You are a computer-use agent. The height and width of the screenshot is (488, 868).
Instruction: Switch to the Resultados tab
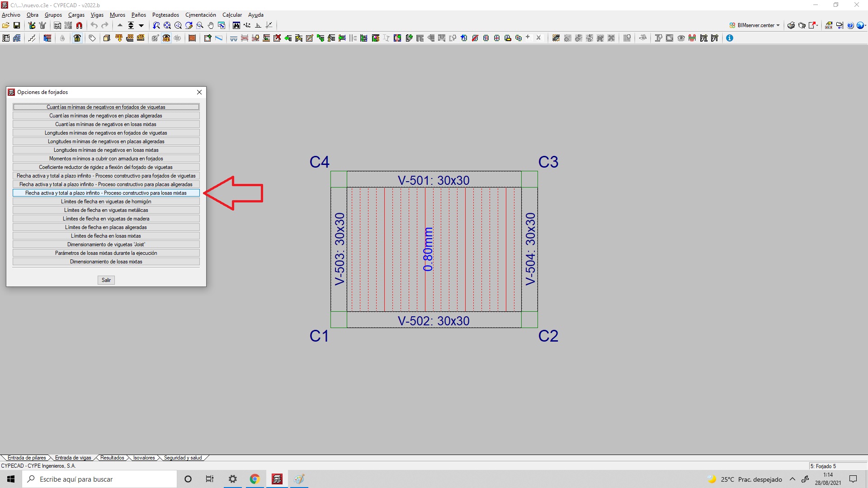tap(112, 458)
